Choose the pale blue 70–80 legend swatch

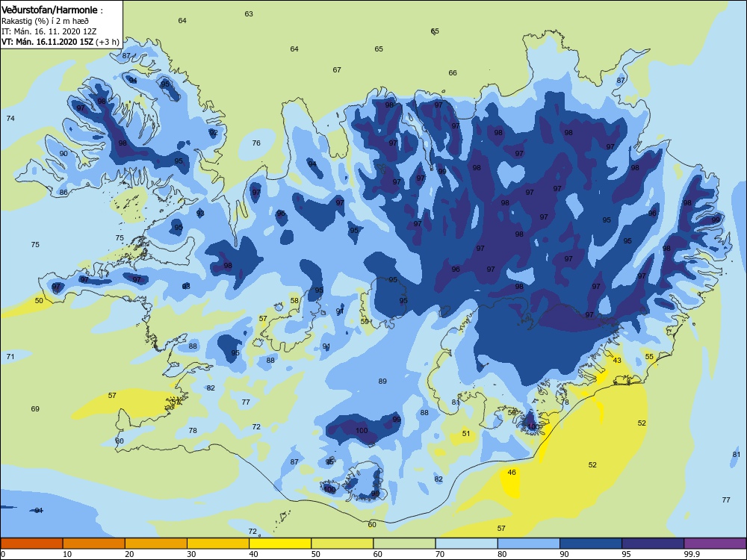[x=466, y=544]
